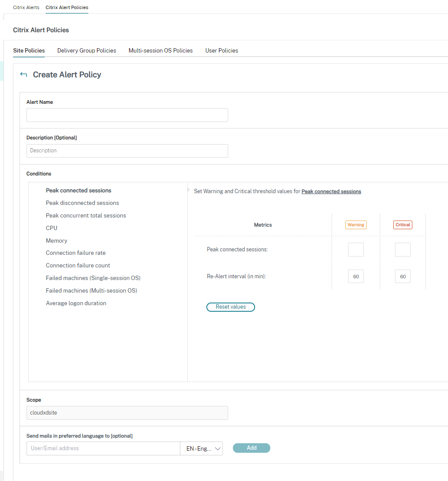Screen dimensions: 448x481
Task: Go to User Policies tab
Action: [222, 50]
